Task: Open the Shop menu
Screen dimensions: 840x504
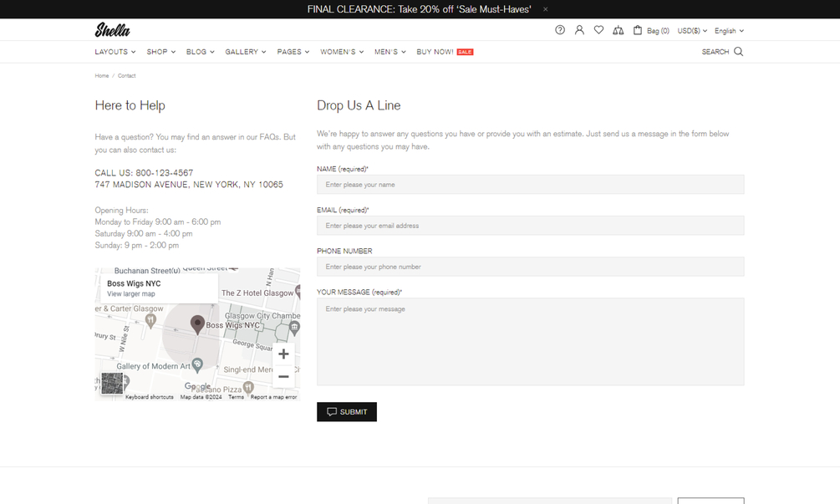Action: coord(160,52)
